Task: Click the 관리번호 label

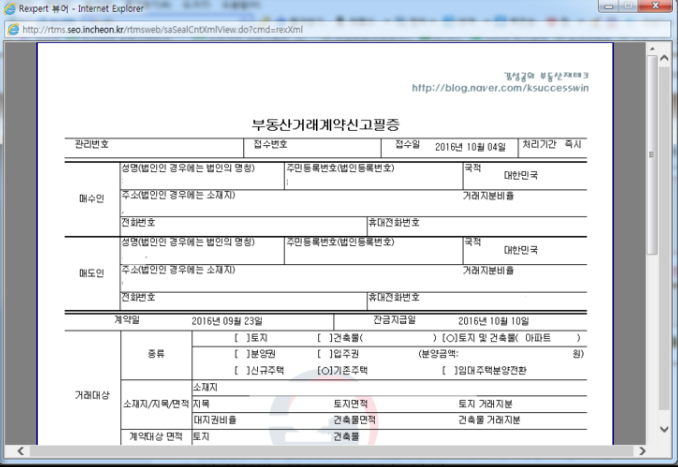Action: click(x=92, y=144)
